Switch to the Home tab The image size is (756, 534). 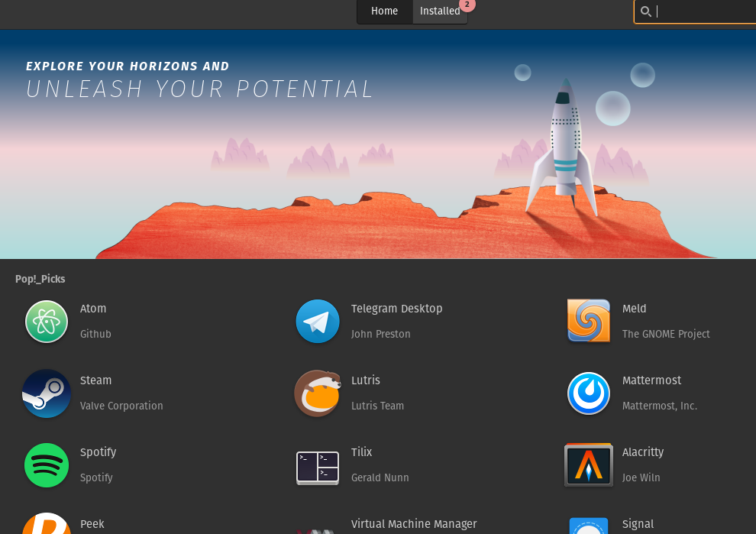[384, 11]
